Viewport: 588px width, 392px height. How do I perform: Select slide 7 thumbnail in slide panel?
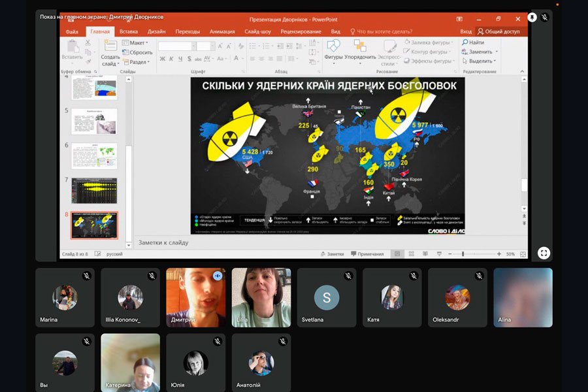(94, 190)
